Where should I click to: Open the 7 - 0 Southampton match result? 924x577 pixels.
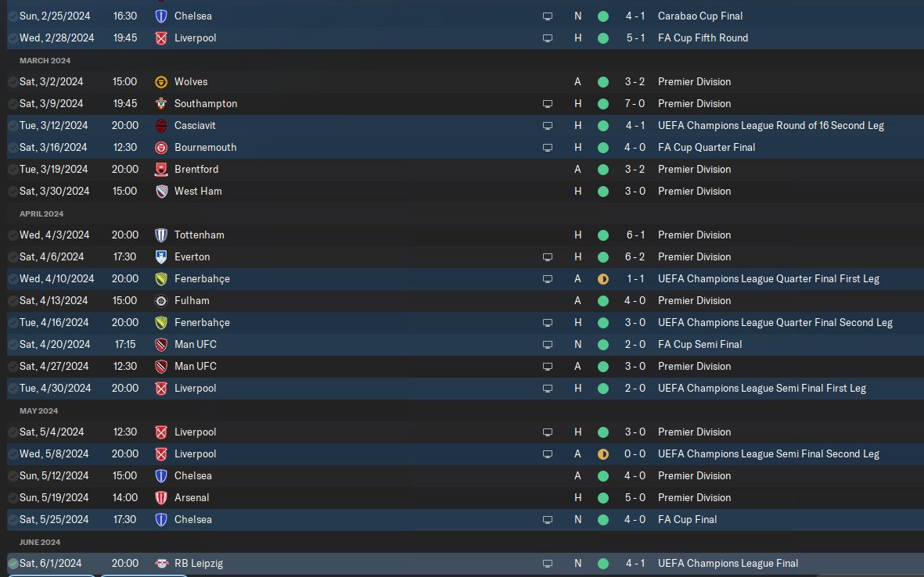tap(635, 104)
